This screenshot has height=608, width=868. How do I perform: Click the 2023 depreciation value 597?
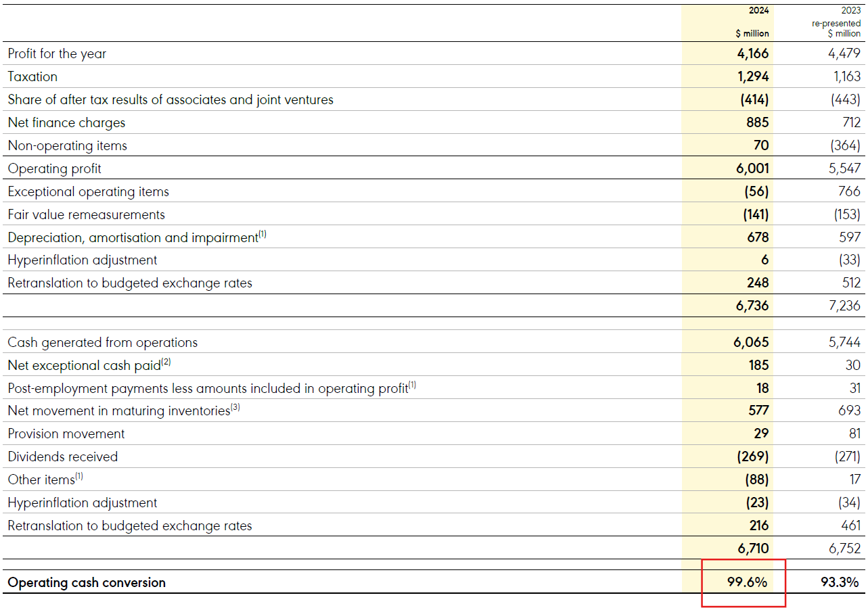pyautogui.click(x=850, y=237)
